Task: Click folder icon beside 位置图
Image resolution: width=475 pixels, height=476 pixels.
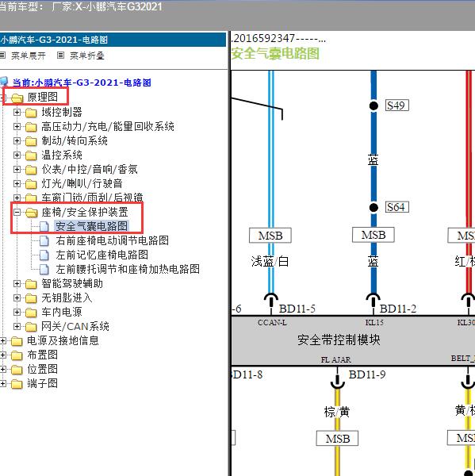Action: coord(17,370)
